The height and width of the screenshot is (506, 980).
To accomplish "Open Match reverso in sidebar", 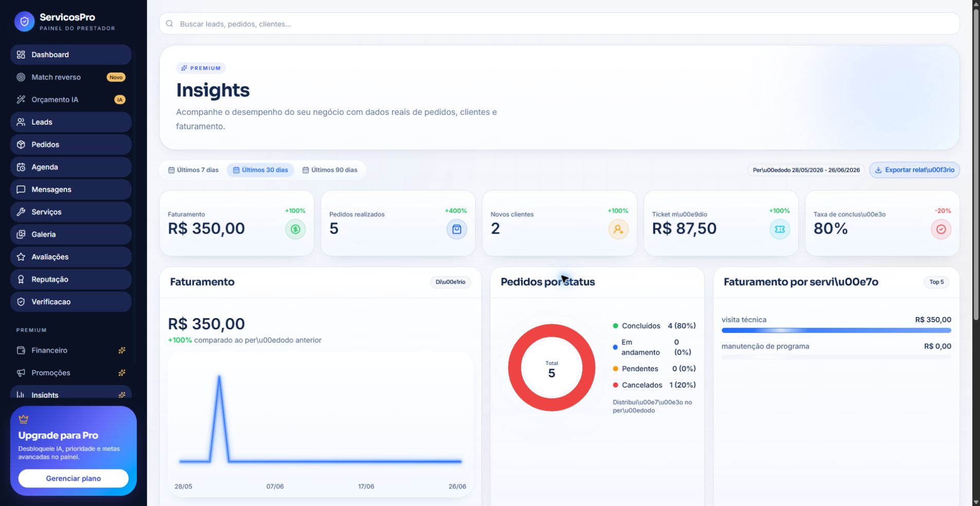I will [x=71, y=77].
